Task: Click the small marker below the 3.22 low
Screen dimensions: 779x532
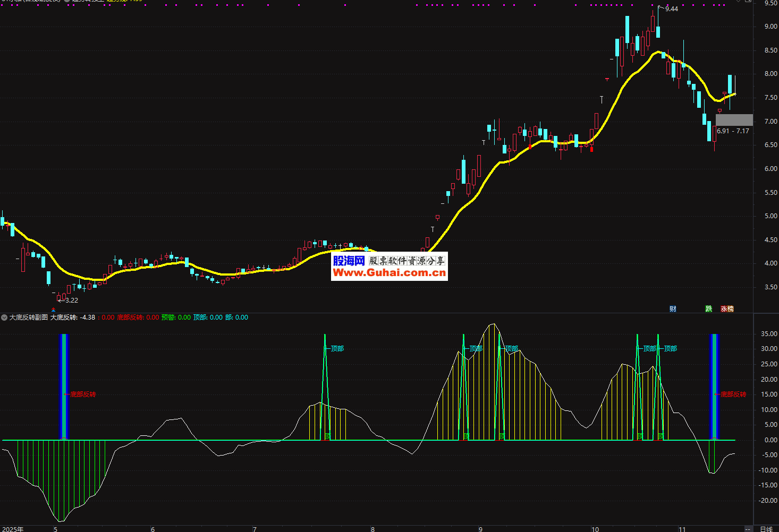Action: tap(53, 310)
